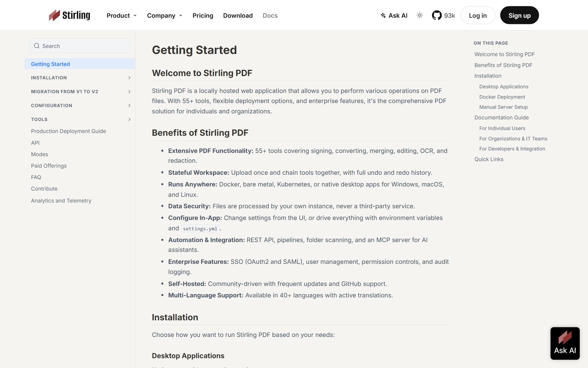Expand the Company dropdown menu
This screenshot has height=368, width=588.
pos(165,15)
